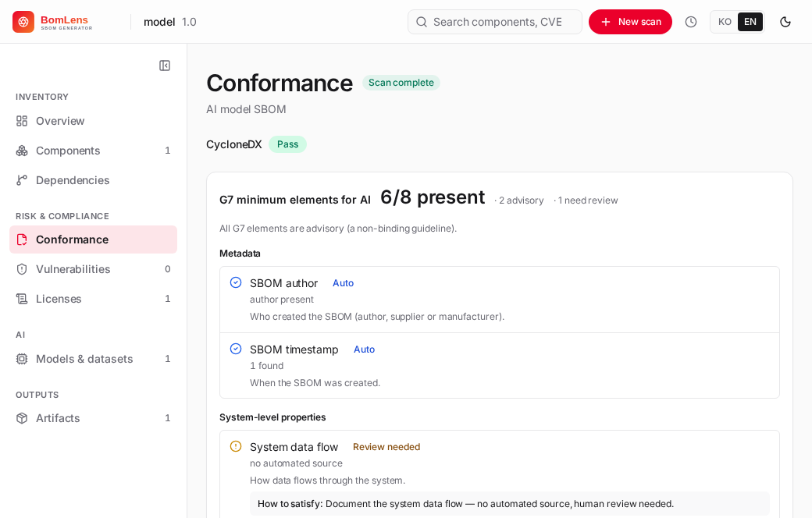Screen dimensions: 812x518
Task: Open the Vulnerabilities page
Action: (x=93, y=269)
